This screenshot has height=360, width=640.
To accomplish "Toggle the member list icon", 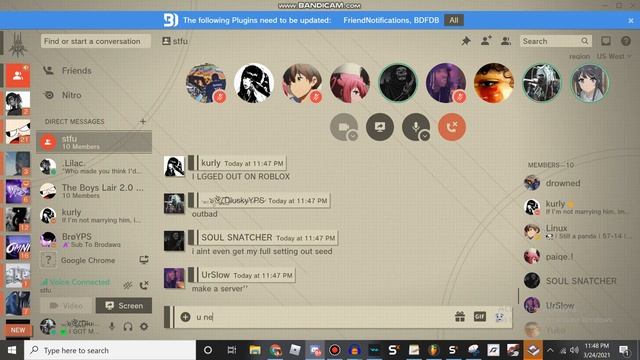I will (506, 41).
